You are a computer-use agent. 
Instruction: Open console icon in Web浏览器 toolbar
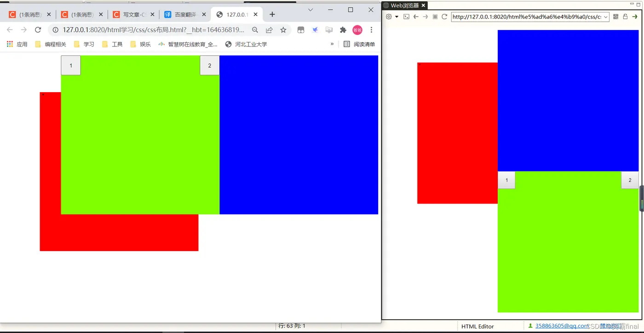(x=406, y=17)
